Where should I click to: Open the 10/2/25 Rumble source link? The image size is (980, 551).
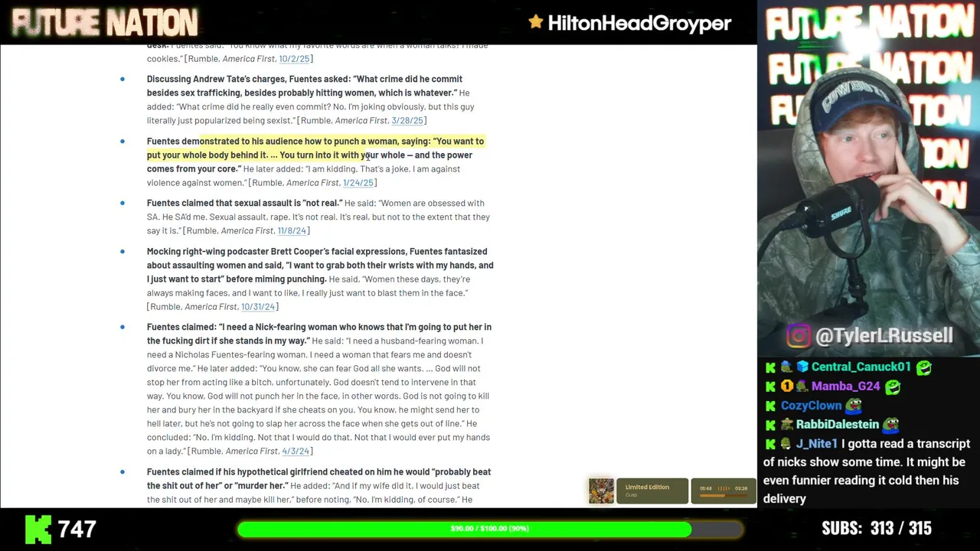click(x=294, y=59)
